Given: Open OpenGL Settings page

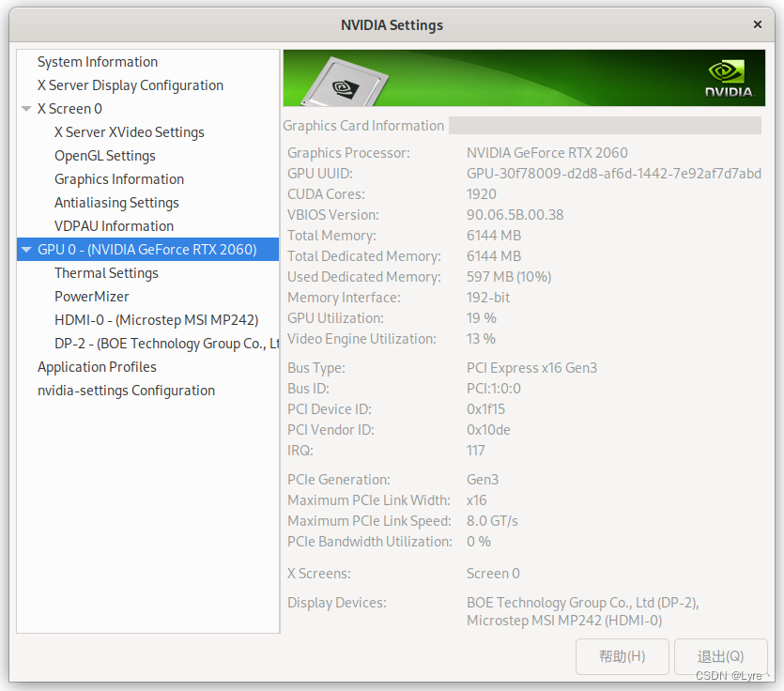Looking at the screenshot, I should [106, 155].
